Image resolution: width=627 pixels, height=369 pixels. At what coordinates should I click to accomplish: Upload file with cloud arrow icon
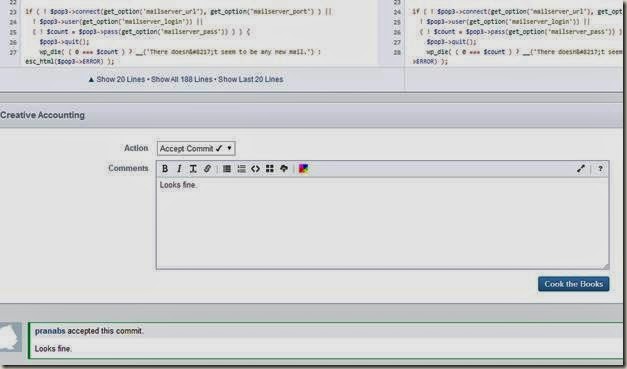tap(284, 169)
